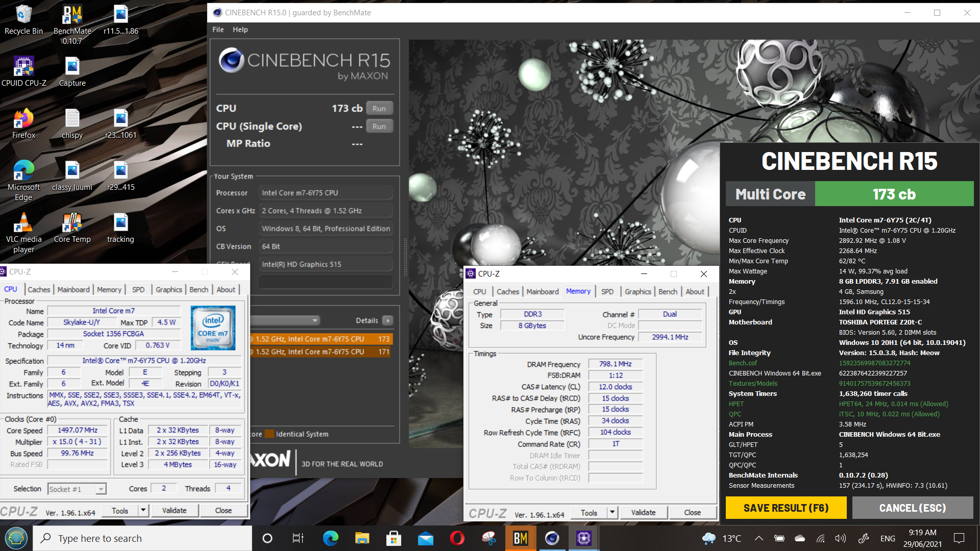Select the tracking image file icon
Image resolution: width=980 pixels, height=551 pixels.
[120, 228]
